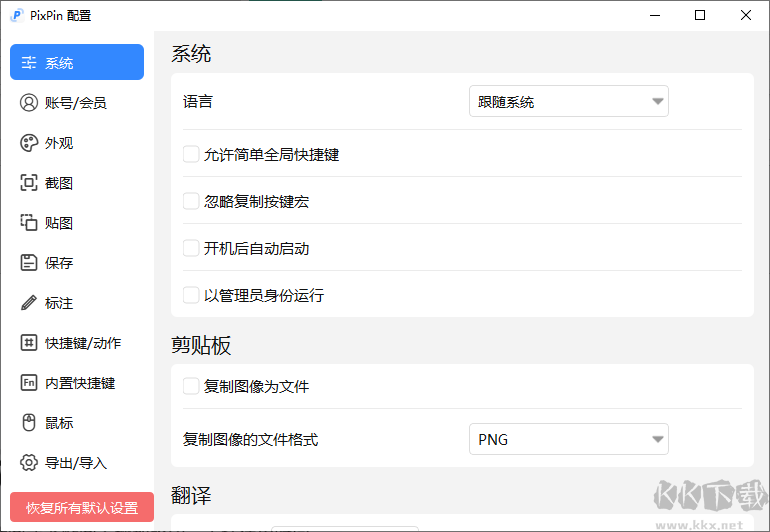Tick the 复制图像为文件 checkbox
This screenshot has width=770, height=532.
191,386
